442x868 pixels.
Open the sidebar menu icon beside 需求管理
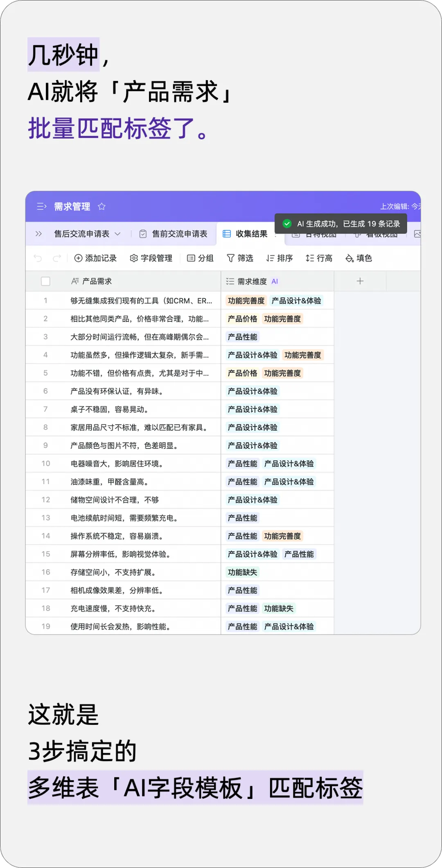tap(41, 206)
